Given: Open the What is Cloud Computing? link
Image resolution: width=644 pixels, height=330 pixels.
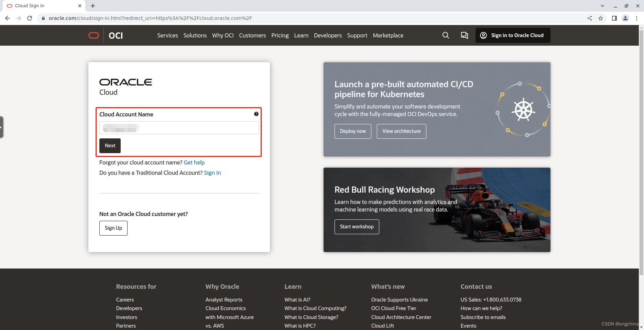Looking at the screenshot, I should (x=315, y=308).
